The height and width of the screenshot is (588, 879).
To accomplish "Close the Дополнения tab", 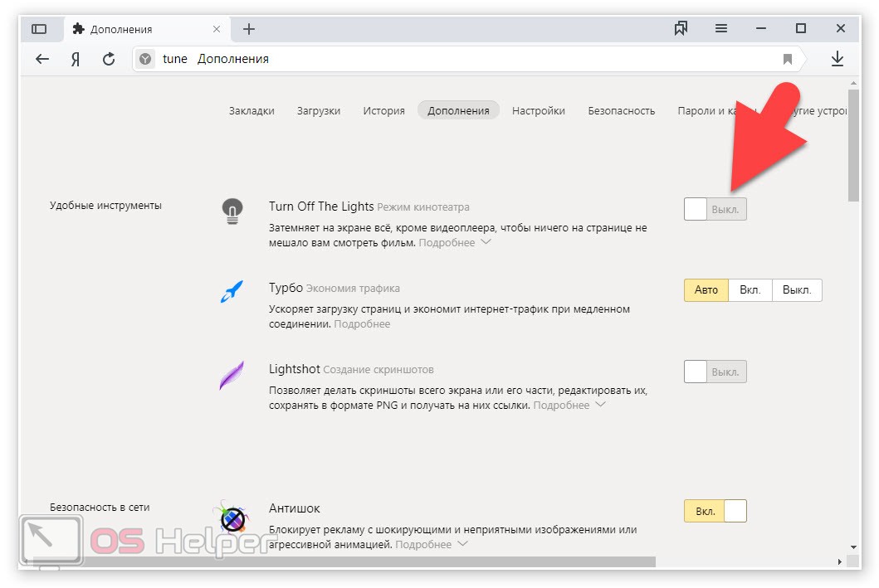I will click(217, 29).
